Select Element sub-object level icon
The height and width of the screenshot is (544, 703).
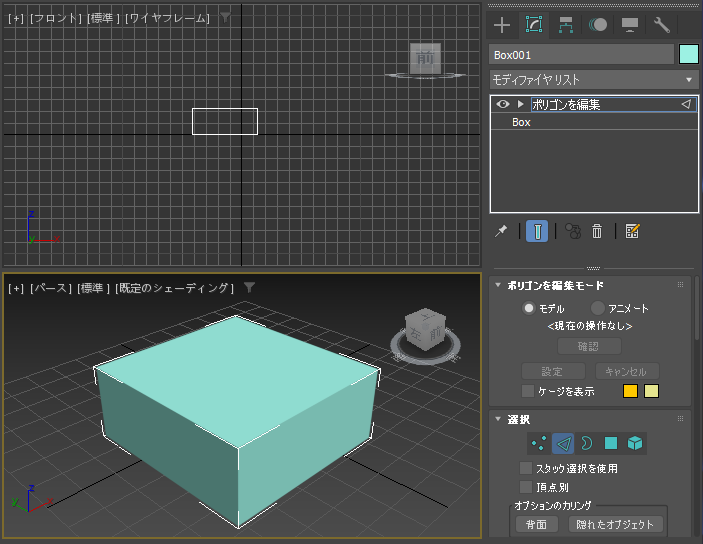[x=635, y=443]
